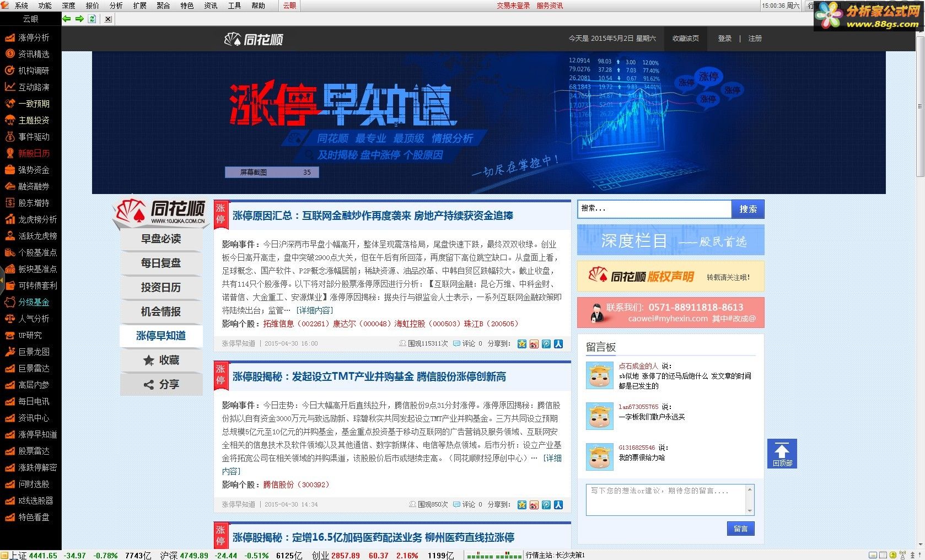Click 交易未登录 link at the top
The width and height of the screenshot is (925, 560).
(x=513, y=6)
